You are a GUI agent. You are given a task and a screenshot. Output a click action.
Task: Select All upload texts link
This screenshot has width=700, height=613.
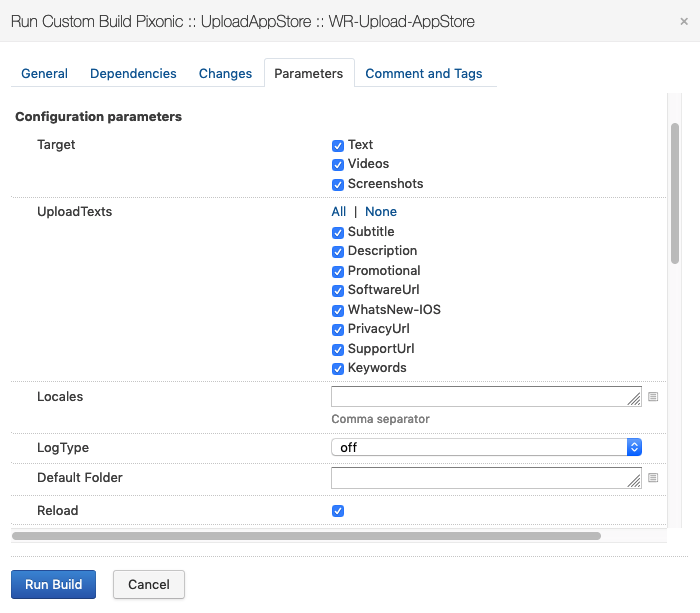pos(339,212)
